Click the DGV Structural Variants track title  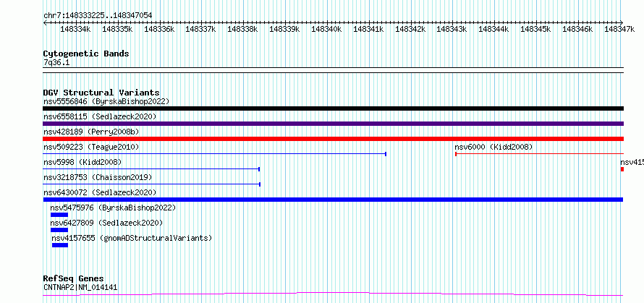tap(101, 93)
